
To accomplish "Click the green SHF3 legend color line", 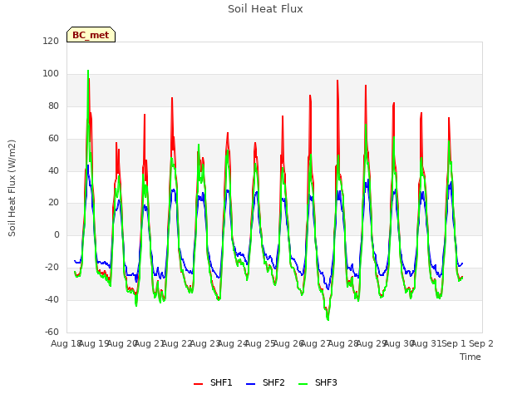I will [303, 384].
